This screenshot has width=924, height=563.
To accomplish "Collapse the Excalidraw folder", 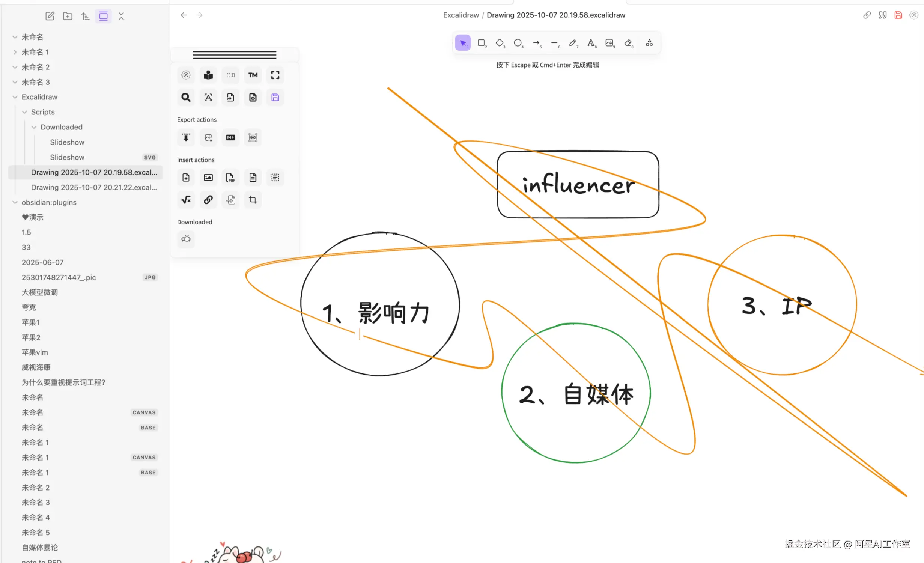I will 15,97.
